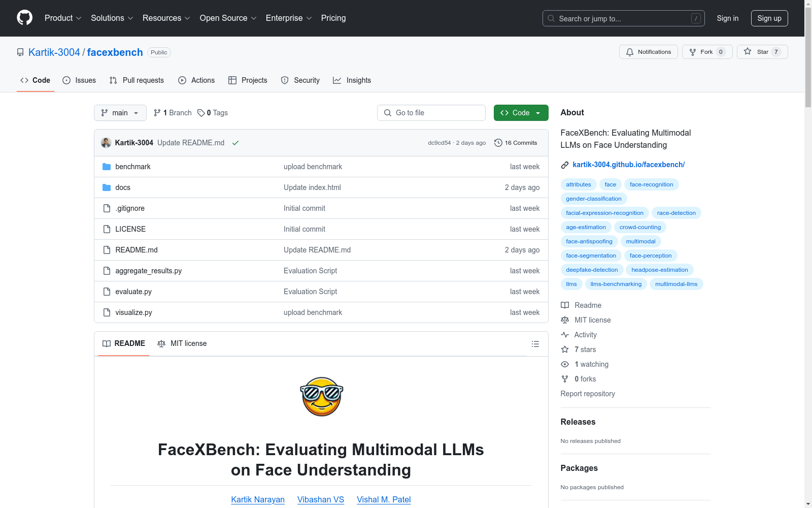Click the link icon beside project website
Viewport: 812px width, 508px height.
[x=565, y=165]
